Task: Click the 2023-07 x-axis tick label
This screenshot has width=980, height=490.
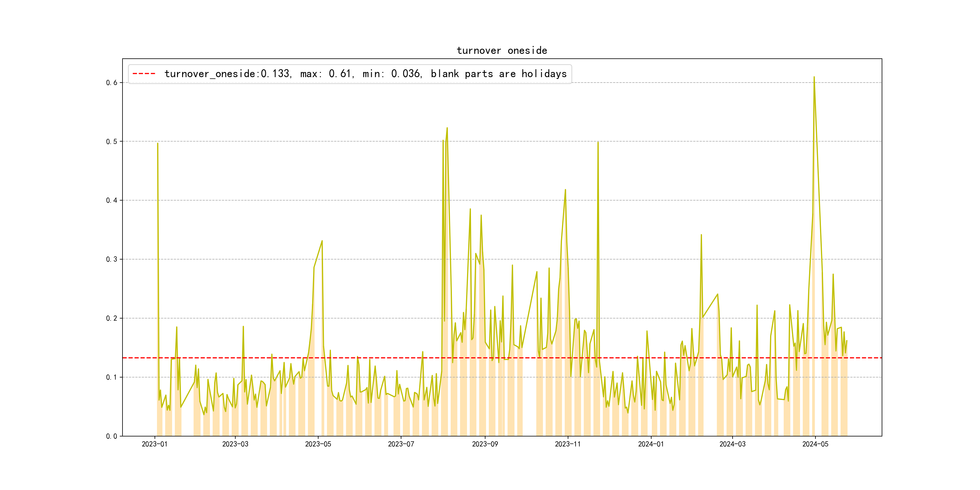Action: click(x=401, y=444)
